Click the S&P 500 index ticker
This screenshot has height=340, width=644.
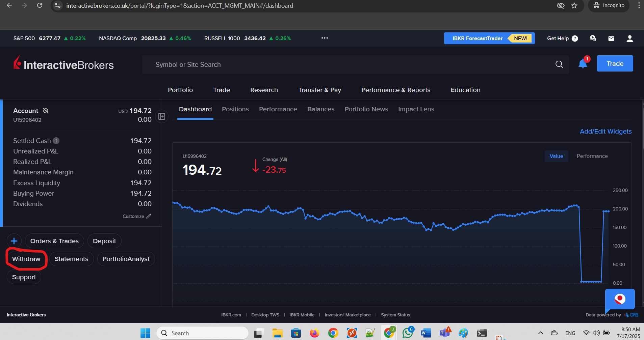[49, 38]
